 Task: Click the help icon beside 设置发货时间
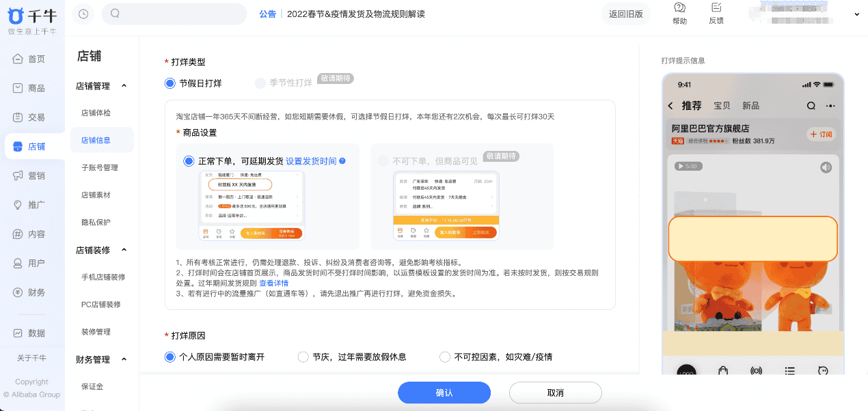(x=342, y=161)
